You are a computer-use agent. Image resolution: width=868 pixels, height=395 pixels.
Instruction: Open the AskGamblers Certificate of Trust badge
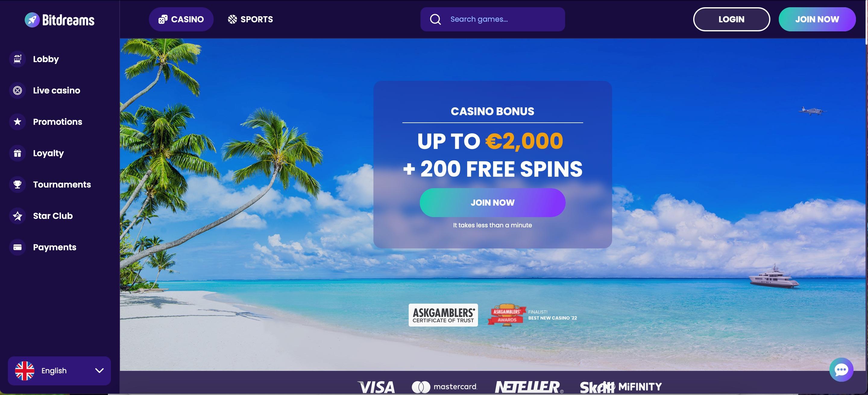point(443,315)
